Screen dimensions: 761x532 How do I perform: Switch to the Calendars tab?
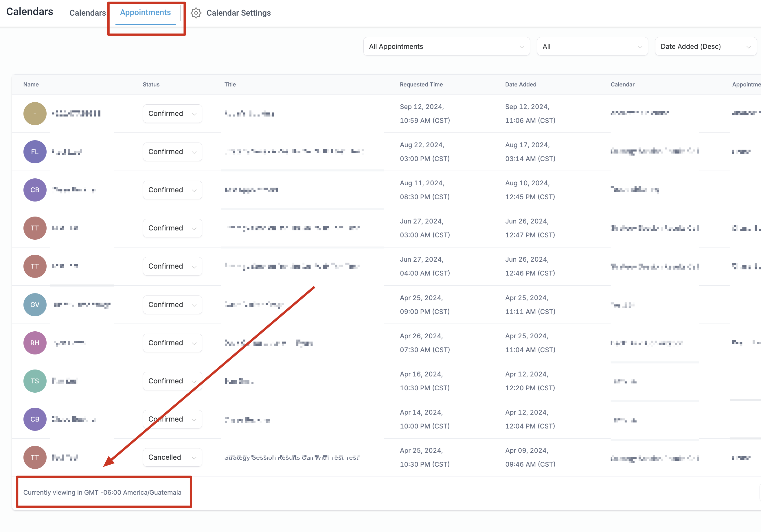[87, 13]
